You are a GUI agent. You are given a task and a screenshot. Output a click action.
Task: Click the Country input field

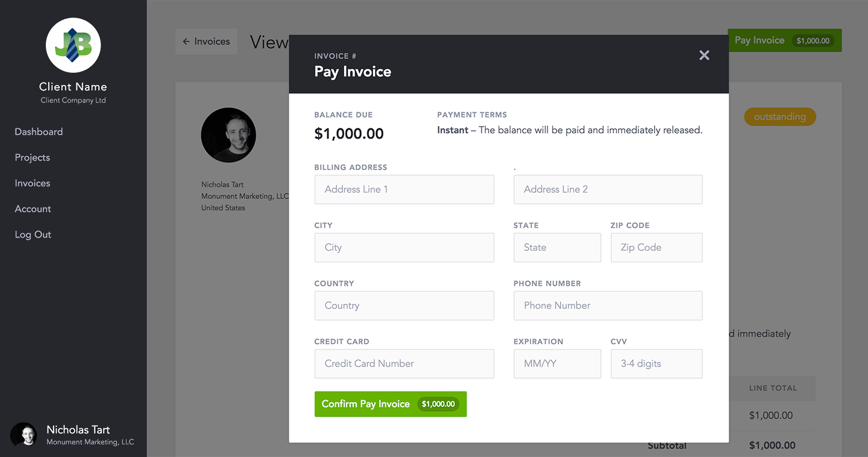click(404, 306)
